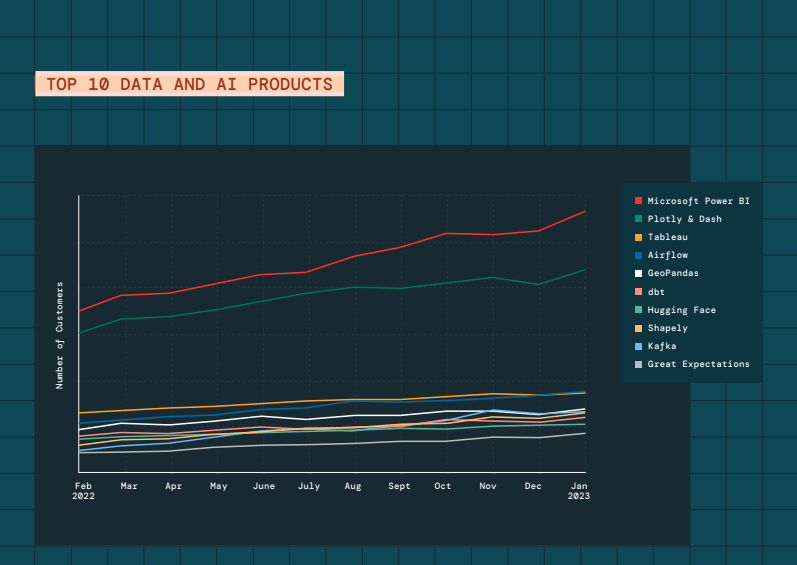
Task: Select the "dbt" legend label
Action: point(656,292)
